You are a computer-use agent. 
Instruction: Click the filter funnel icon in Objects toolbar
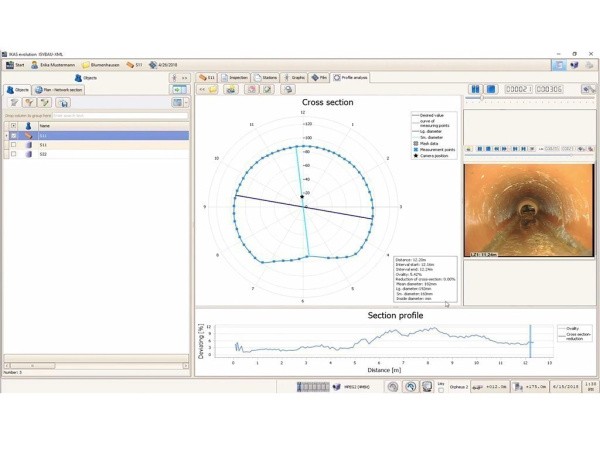click(x=29, y=102)
